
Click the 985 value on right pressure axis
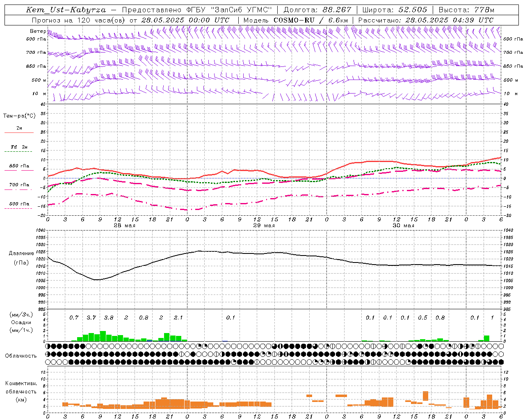click(508, 309)
